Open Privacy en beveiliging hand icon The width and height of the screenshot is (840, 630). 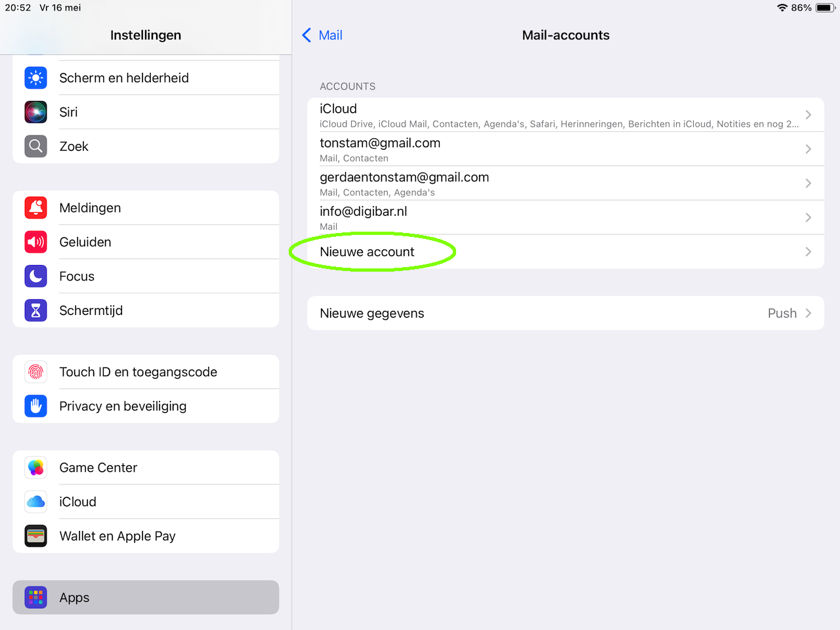coord(36,406)
